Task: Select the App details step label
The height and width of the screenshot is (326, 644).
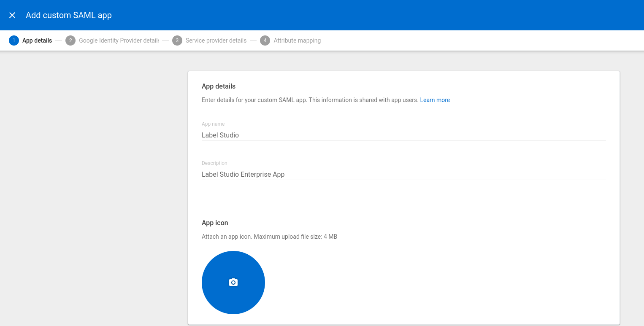Action: 37,40
